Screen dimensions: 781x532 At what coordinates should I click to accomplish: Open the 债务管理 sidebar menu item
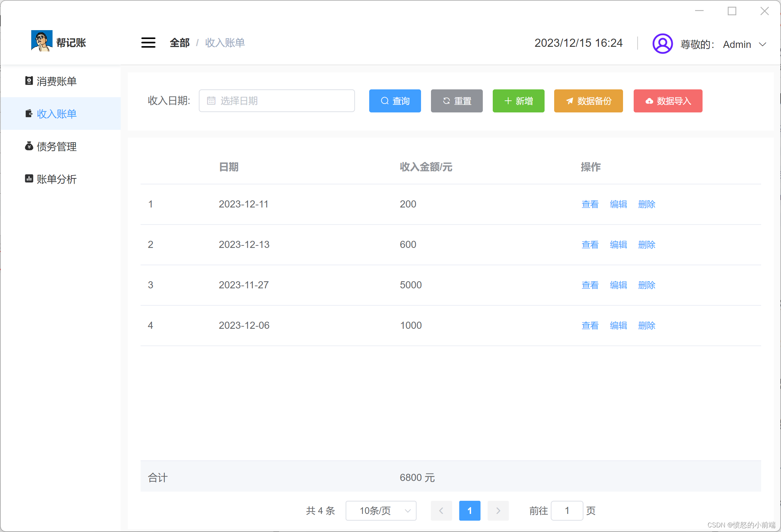pyautogui.click(x=61, y=146)
